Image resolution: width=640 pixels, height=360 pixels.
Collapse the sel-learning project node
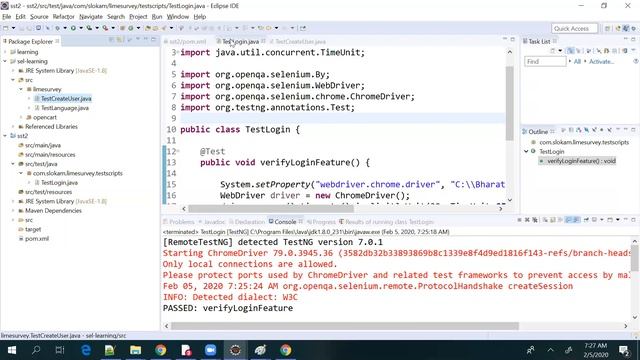pyautogui.click(x=5, y=61)
